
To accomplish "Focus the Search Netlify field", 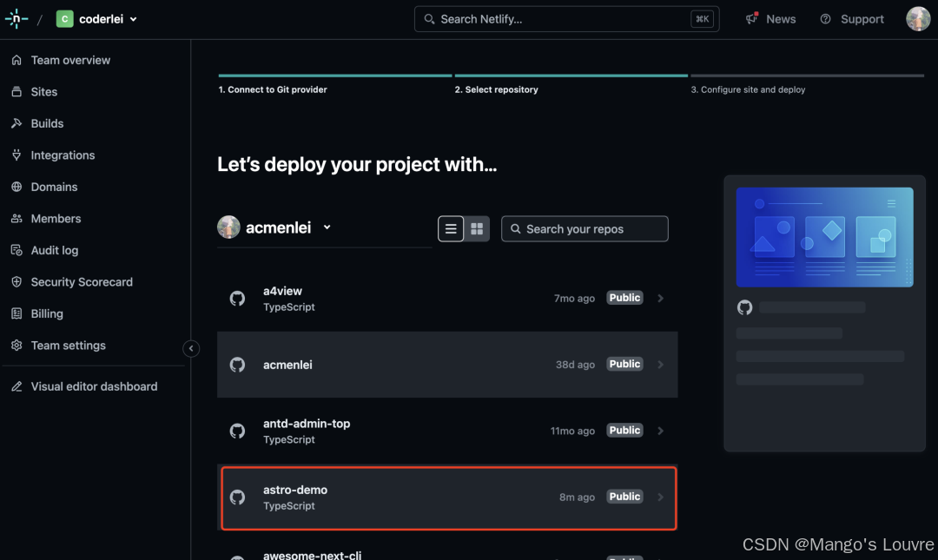I will pyautogui.click(x=566, y=19).
